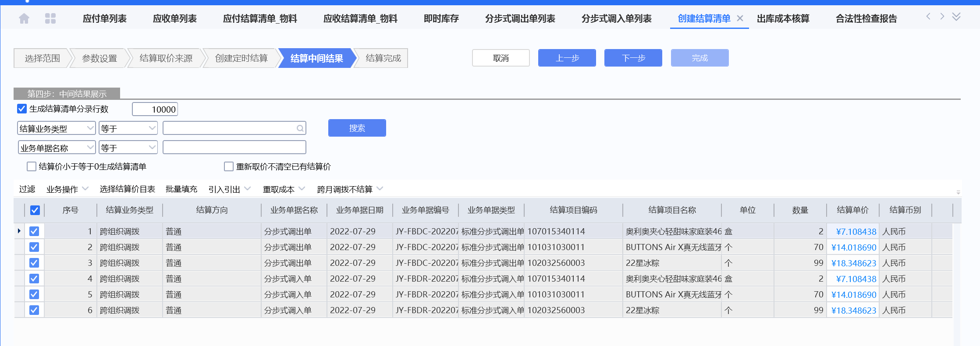Enable 重新取价不清空已有结算价 checkbox
Viewport: 980px width, 346px height.
(x=229, y=166)
